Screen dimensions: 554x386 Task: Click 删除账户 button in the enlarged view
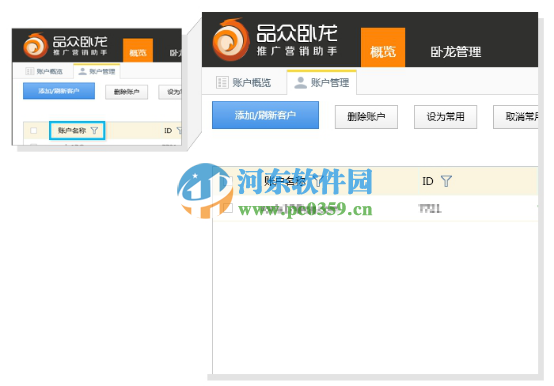pyautogui.click(x=366, y=117)
